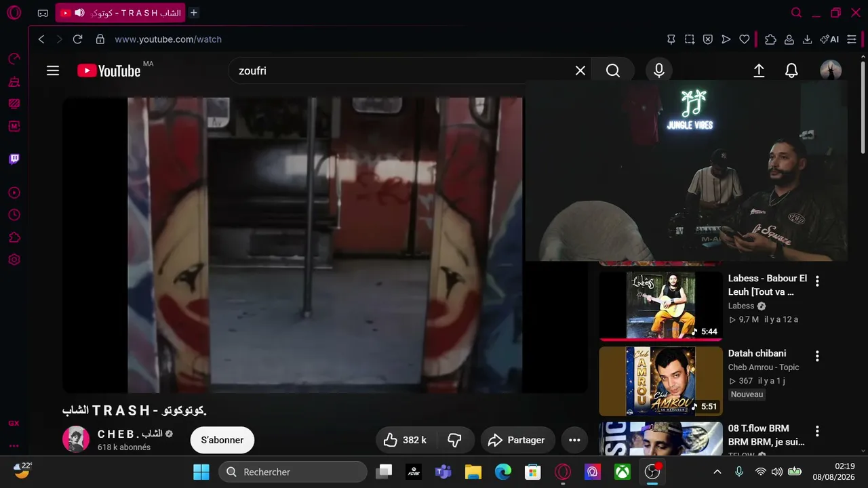Open the YouTube upload arrow button
Viewport: 868px width, 488px height.
tap(759, 70)
